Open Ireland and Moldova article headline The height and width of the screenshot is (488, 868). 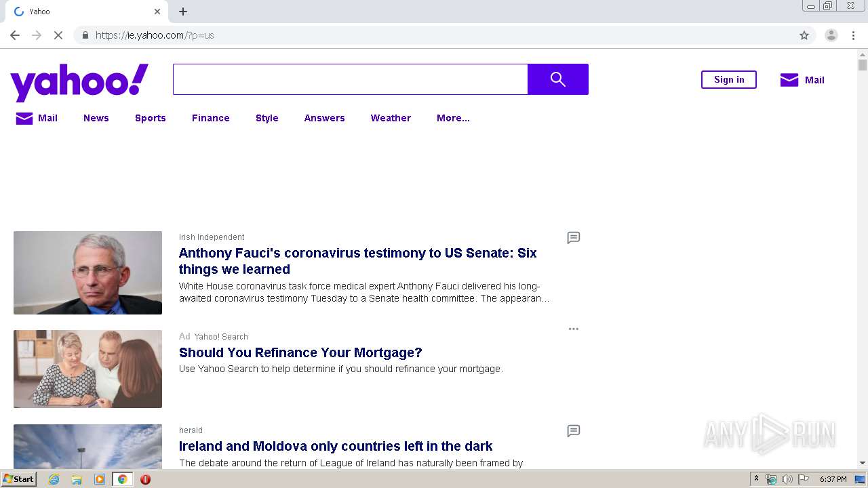click(x=336, y=446)
